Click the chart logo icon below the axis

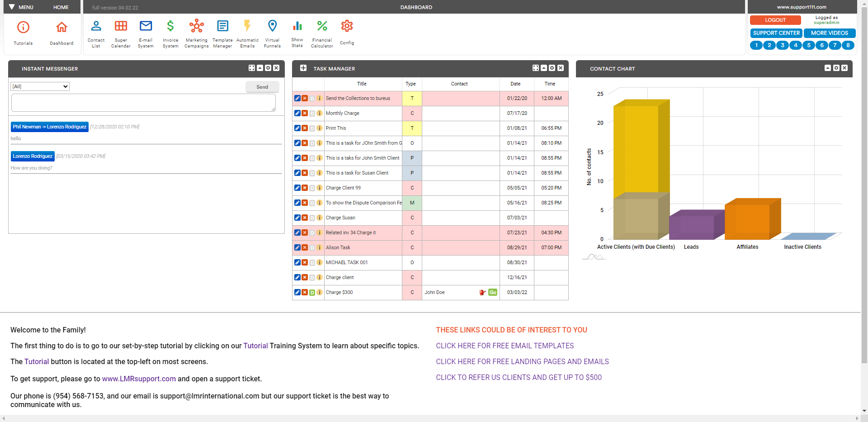[594, 257]
